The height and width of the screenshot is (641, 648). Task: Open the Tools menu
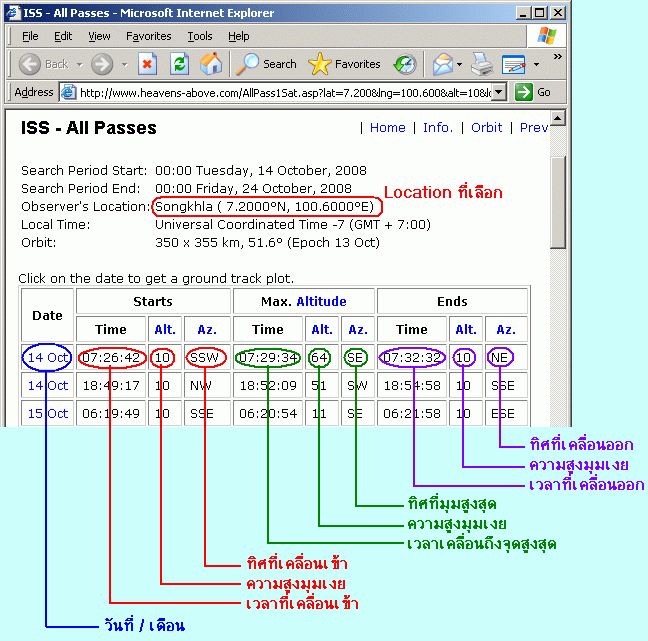[200, 36]
